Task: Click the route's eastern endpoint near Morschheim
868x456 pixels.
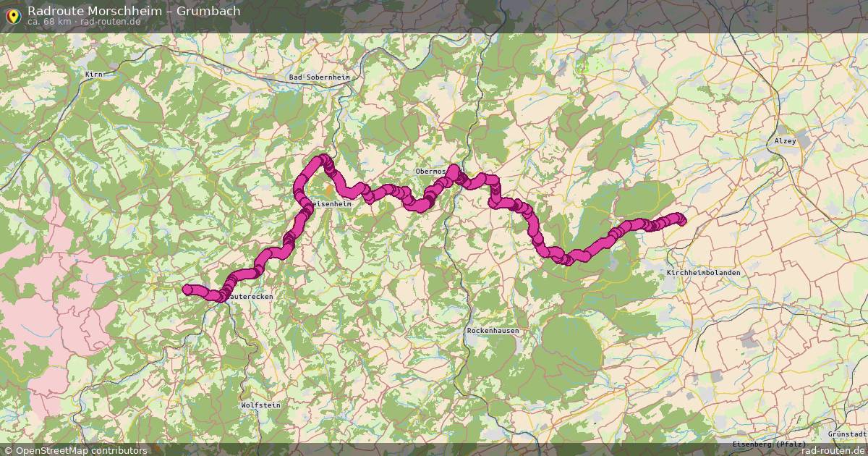Action: 679,218
